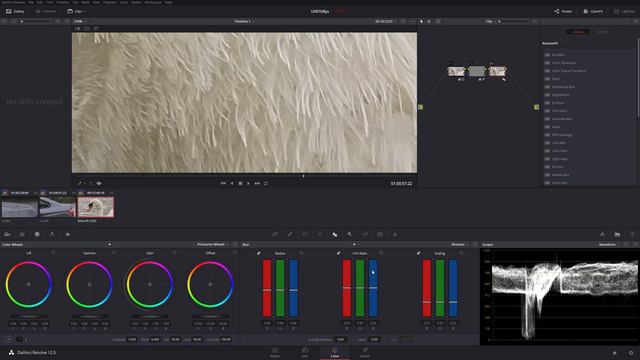Open the Qualifier eyedropper palette icon
Viewport: 640px width, 360px height.
tap(290, 234)
